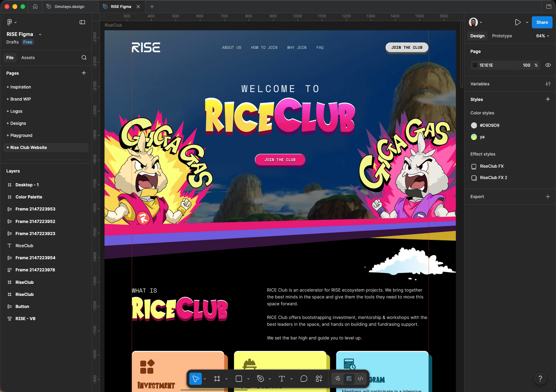
Task: Select the #D9D9D9 color style swatch
Action: [x=474, y=125]
